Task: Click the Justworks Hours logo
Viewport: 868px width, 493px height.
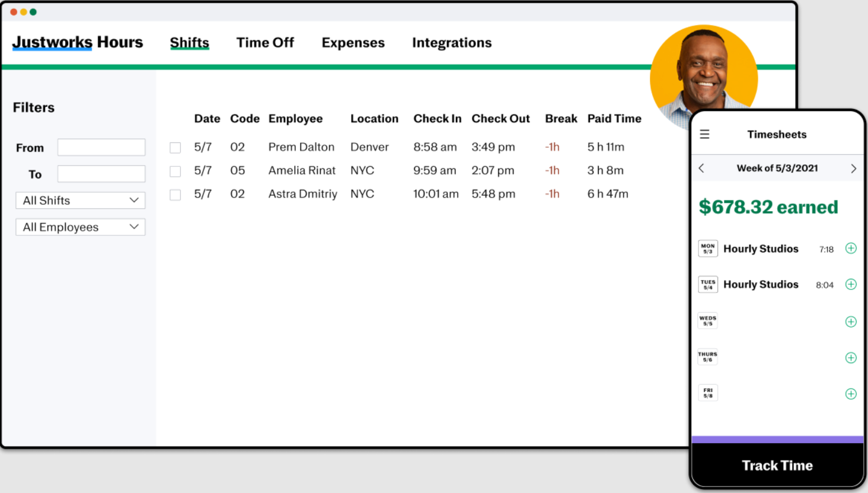Action: 78,42
